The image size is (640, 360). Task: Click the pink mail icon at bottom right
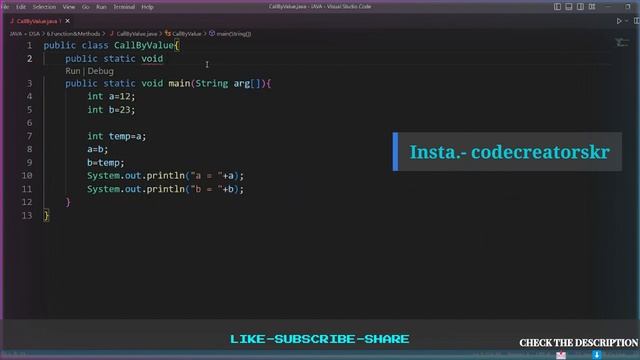click(561, 356)
